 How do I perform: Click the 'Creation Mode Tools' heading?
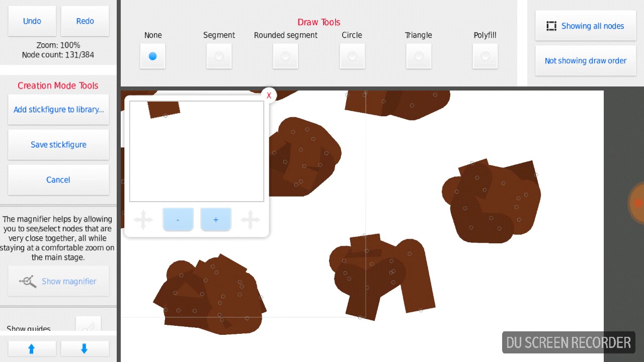pos(58,85)
